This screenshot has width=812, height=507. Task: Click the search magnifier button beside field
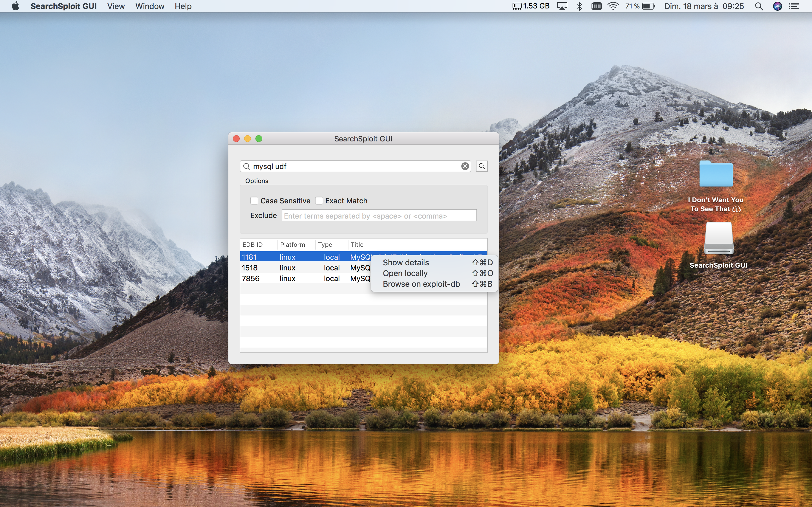482,166
